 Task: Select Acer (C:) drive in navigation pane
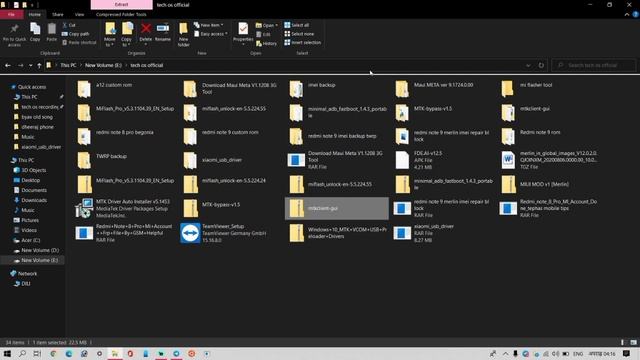[x=30, y=240]
